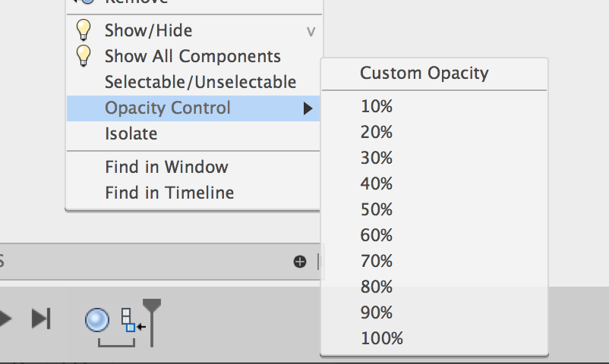The width and height of the screenshot is (609, 364).
Task: Set opacity to 50%
Action: point(377,209)
